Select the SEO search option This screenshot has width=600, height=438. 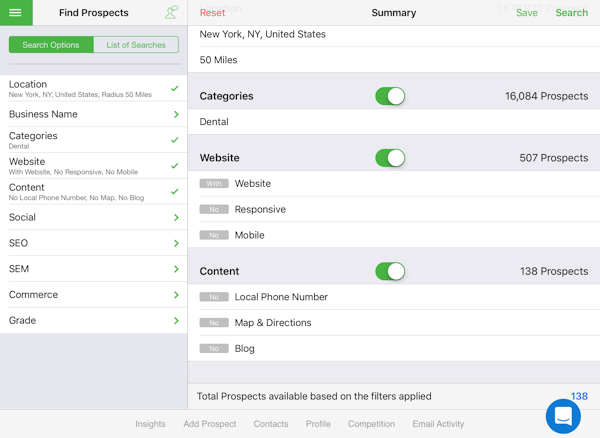pos(94,243)
